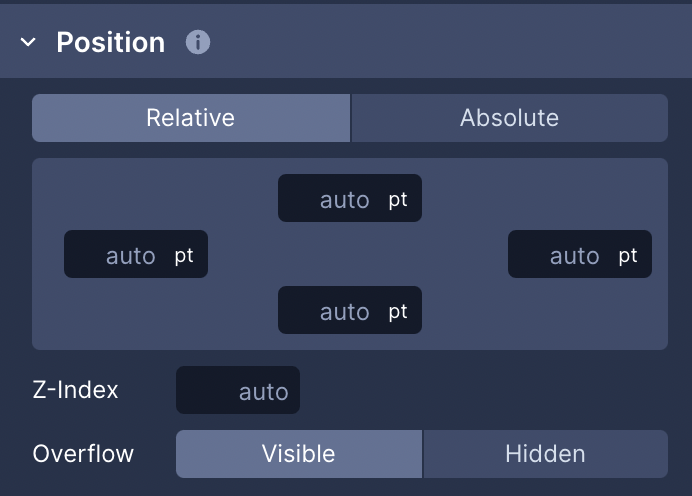Click the Overflow label
Screen dimensions: 692x496
click(x=83, y=454)
